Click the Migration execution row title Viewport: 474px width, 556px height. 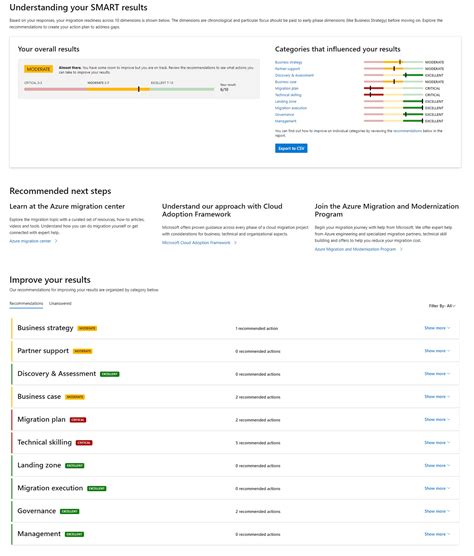(x=50, y=488)
